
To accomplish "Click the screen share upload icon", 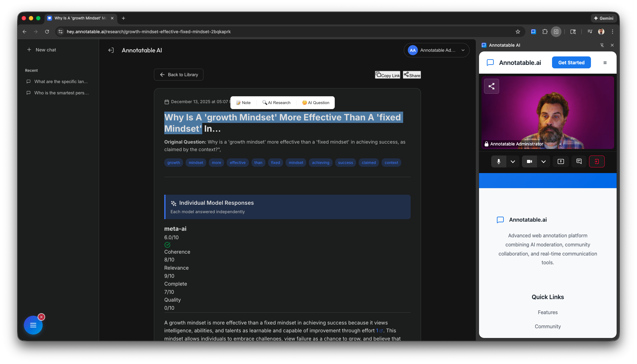I will pos(561,161).
